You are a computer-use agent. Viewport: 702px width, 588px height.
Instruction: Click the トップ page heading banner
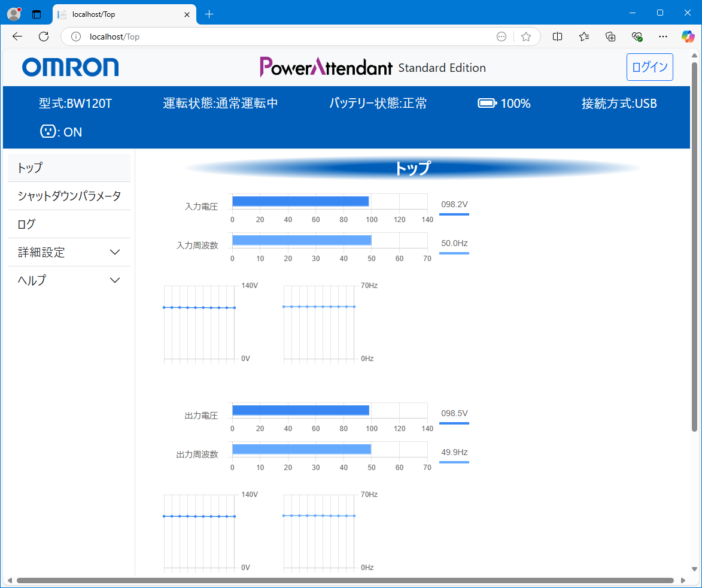point(412,168)
